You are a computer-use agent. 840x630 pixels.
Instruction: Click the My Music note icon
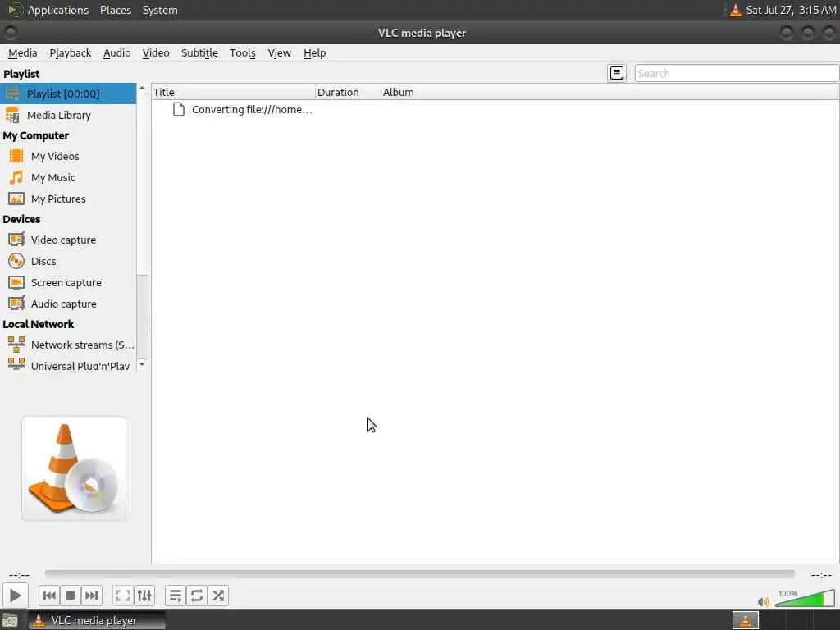tap(16, 177)
